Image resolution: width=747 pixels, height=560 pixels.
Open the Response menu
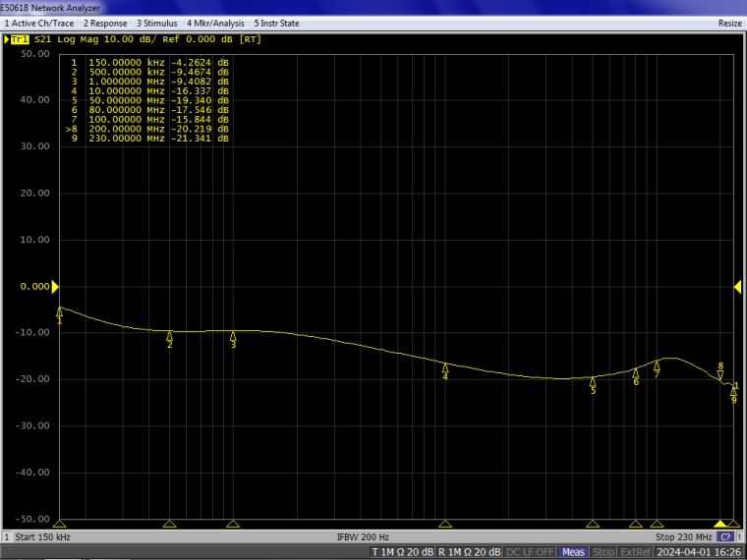coord(105,23)
